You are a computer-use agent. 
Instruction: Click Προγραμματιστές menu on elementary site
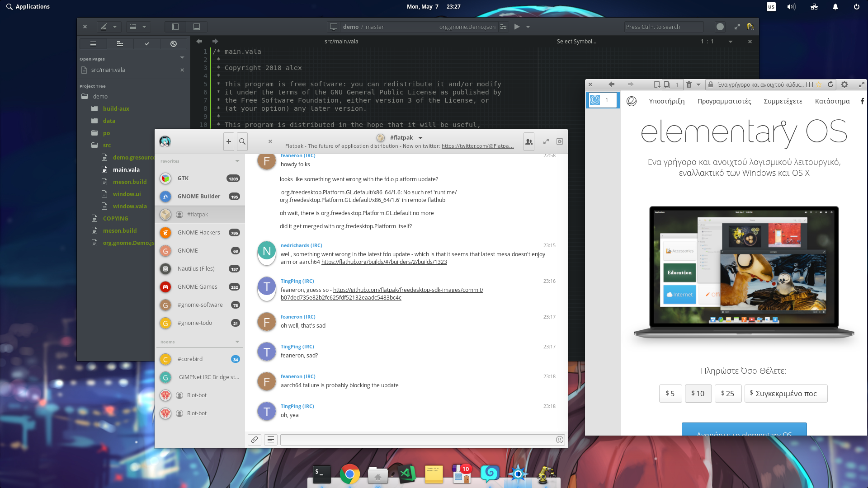point(724,101)
